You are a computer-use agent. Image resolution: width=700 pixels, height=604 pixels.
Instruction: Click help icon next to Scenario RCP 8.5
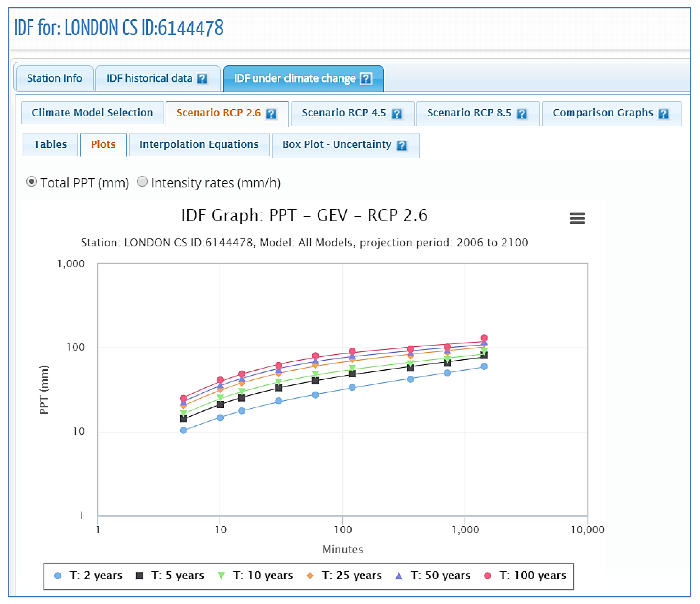tap(522, 113)
